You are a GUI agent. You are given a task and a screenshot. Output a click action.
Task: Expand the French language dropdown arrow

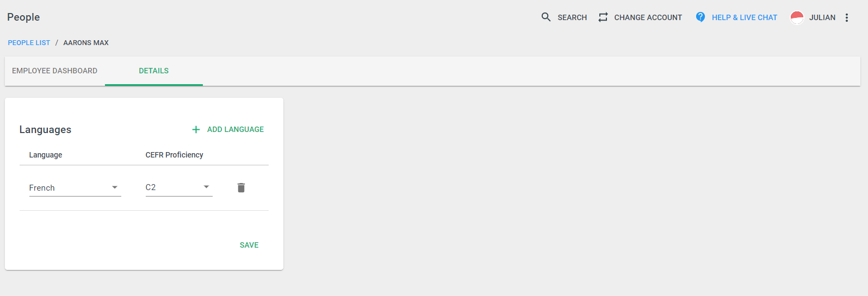(x=115, y=187)
